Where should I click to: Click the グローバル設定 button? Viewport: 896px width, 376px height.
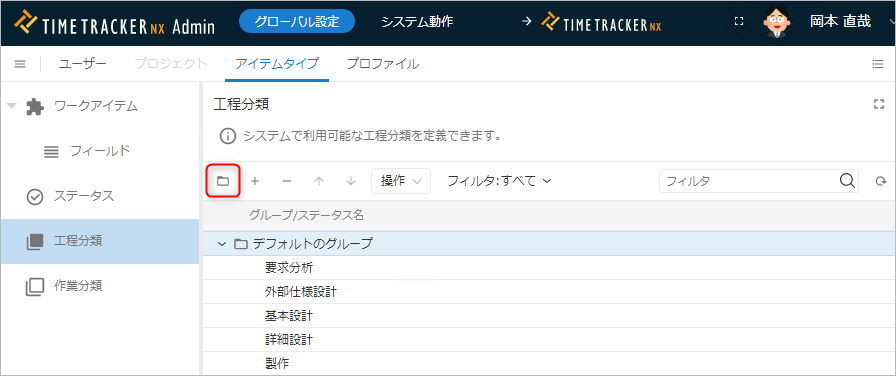tap(297, 22)
